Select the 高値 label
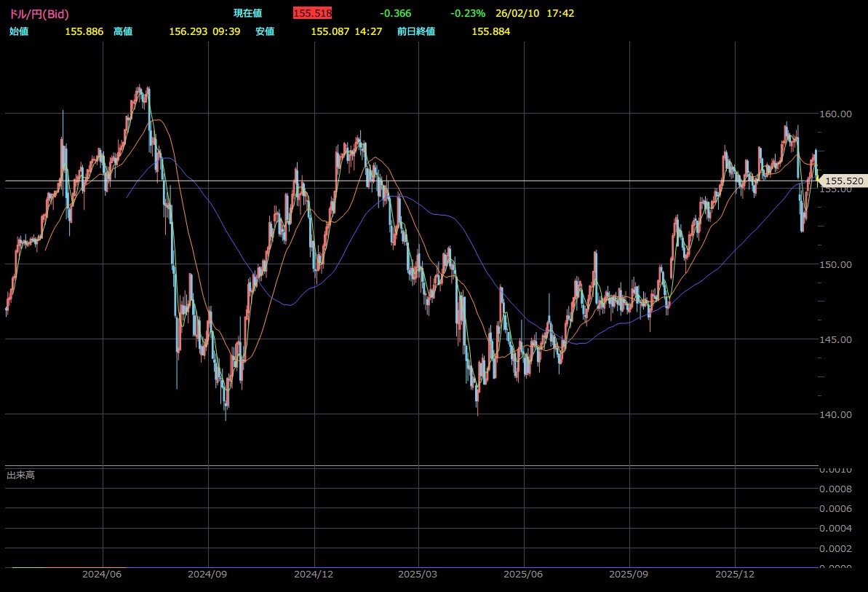868x592 pixels. click(x=123, y=31)
